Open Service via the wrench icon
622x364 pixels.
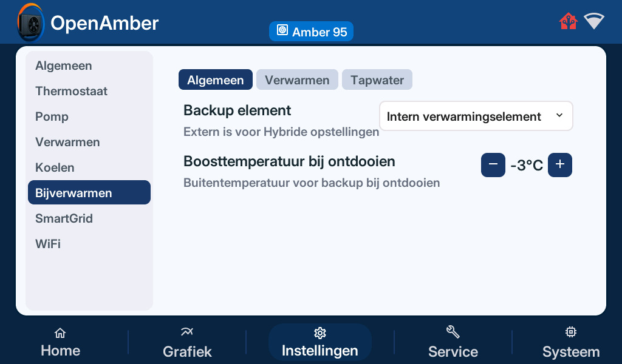[453, 332]
